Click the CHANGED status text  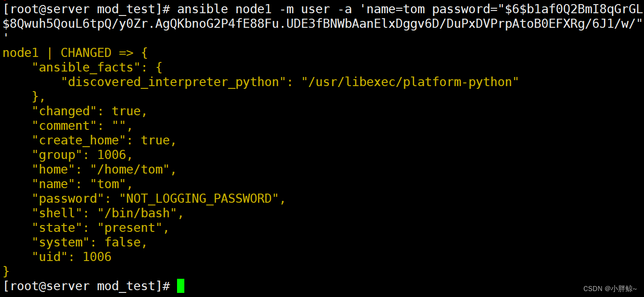[x=86, y=52]
